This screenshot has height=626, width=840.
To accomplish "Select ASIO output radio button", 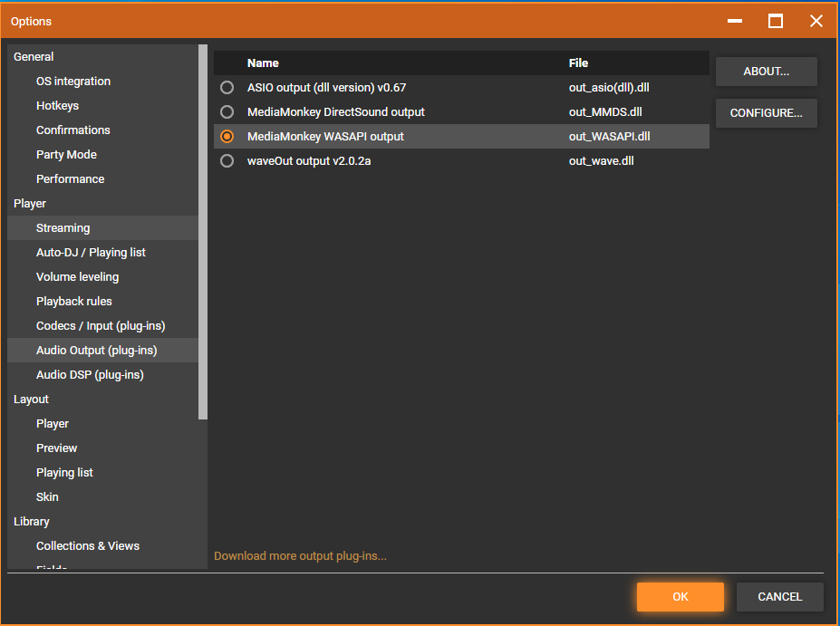I will 227,87.
